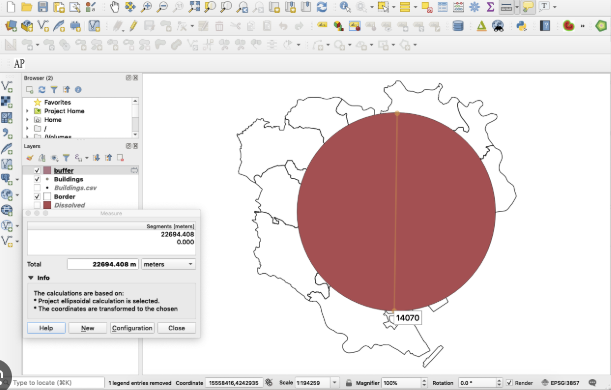
Task: Select the Favorites item in Browser
Action: 57,102
